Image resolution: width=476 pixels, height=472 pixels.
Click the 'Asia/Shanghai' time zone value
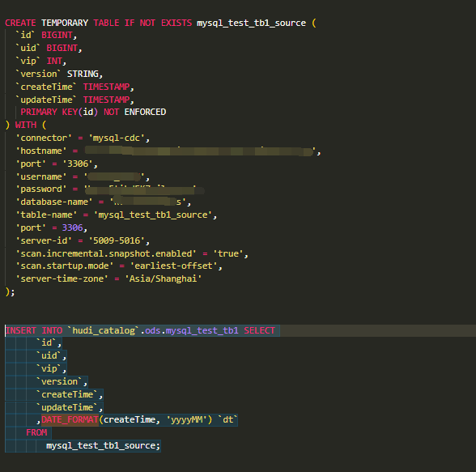pyautogui.click(x=164, y=279)
